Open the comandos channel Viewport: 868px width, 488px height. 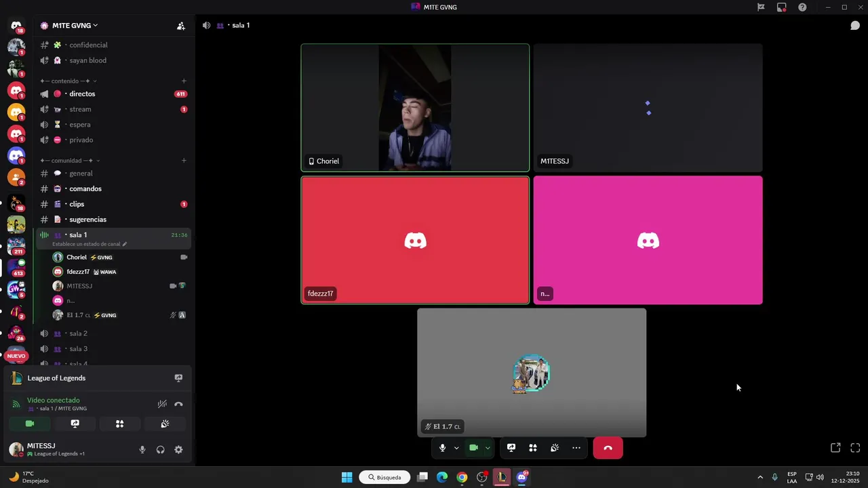tap(114, 188)
